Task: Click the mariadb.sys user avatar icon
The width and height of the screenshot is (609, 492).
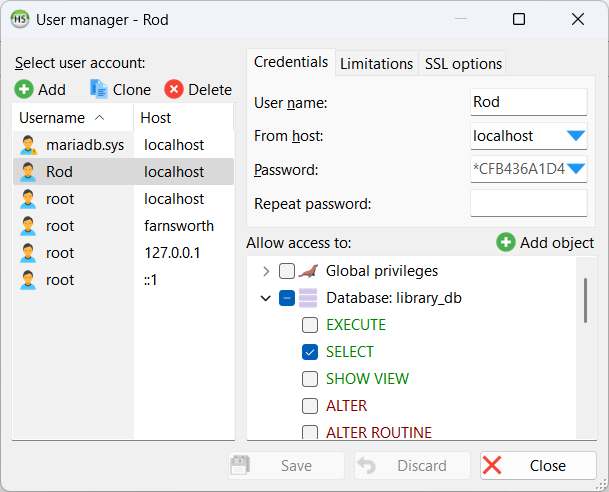Action: tap(30, 145)
